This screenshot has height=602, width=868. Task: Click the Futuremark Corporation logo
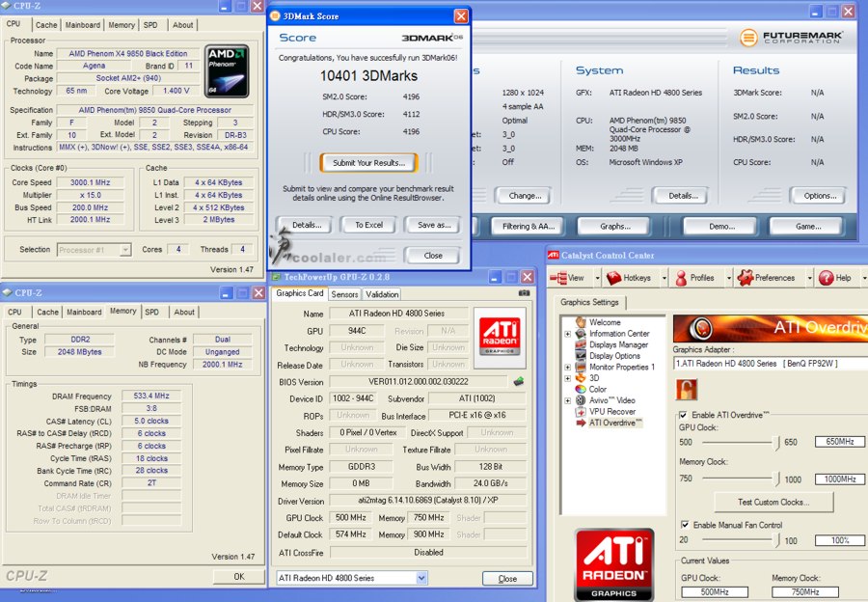(792, 38)
